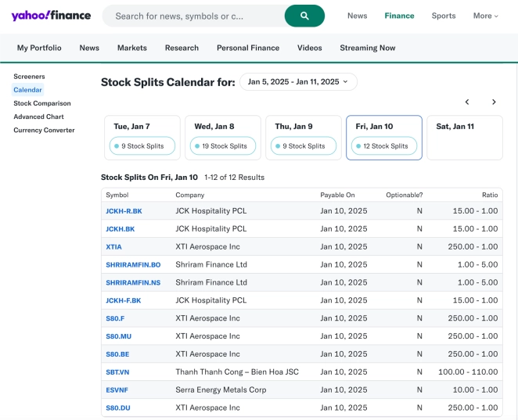Viewport: 518px width, 420px height.
Task: Open the SHRIRAMFIN.BO ticker link
Action: point(133,265)
